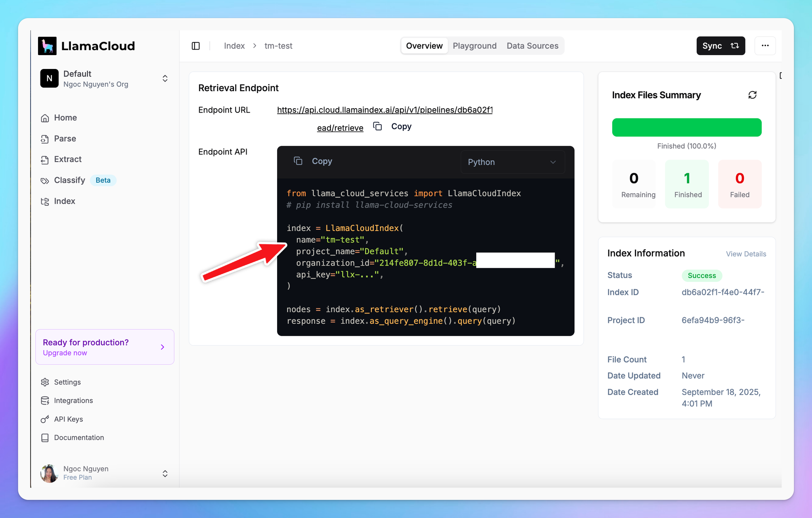Toggle the sidebar panel icon
This screenshot has height=518, width=812.
(x=195, y=46)
